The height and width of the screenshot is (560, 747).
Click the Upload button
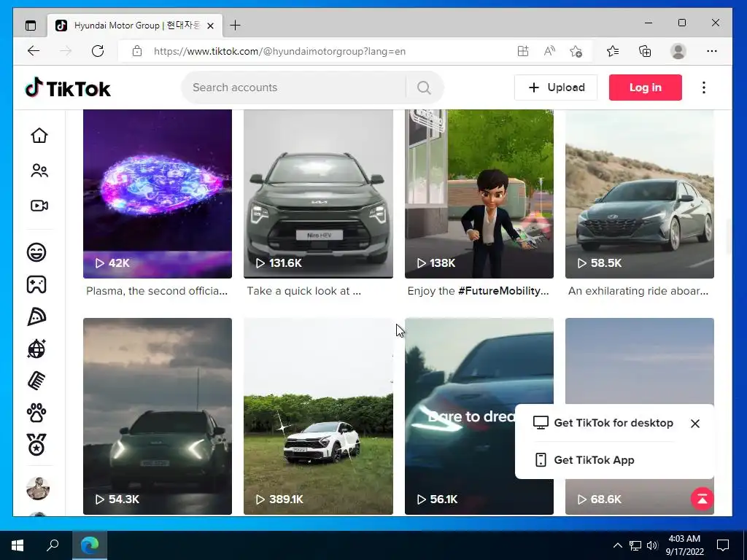(555, 87)
